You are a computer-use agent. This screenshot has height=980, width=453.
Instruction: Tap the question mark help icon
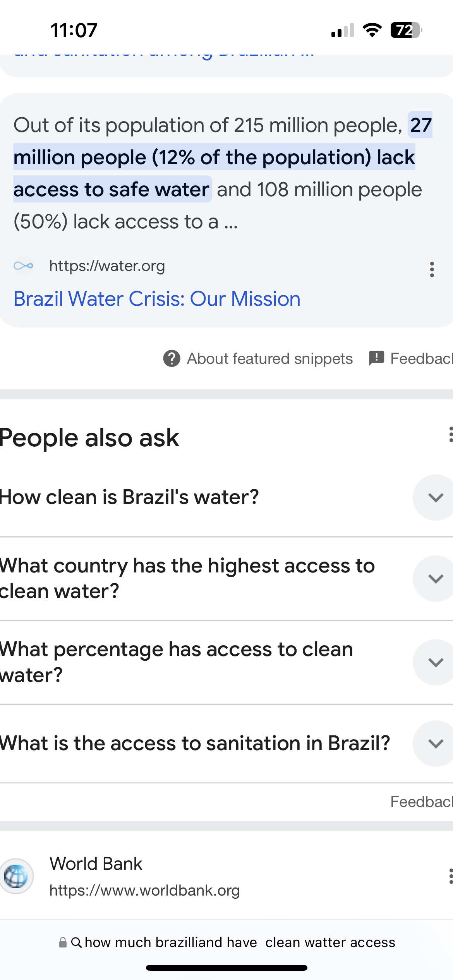(172, 358)
